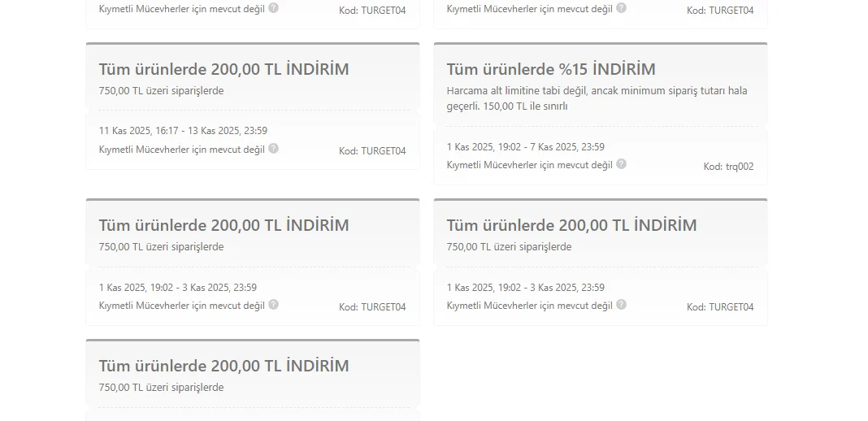This screenshot has width=868, height=421.
Task: Click help icon in left 1 Kas–3 Kas coupon
Action: pyautogui.click(x=274, y=305)
